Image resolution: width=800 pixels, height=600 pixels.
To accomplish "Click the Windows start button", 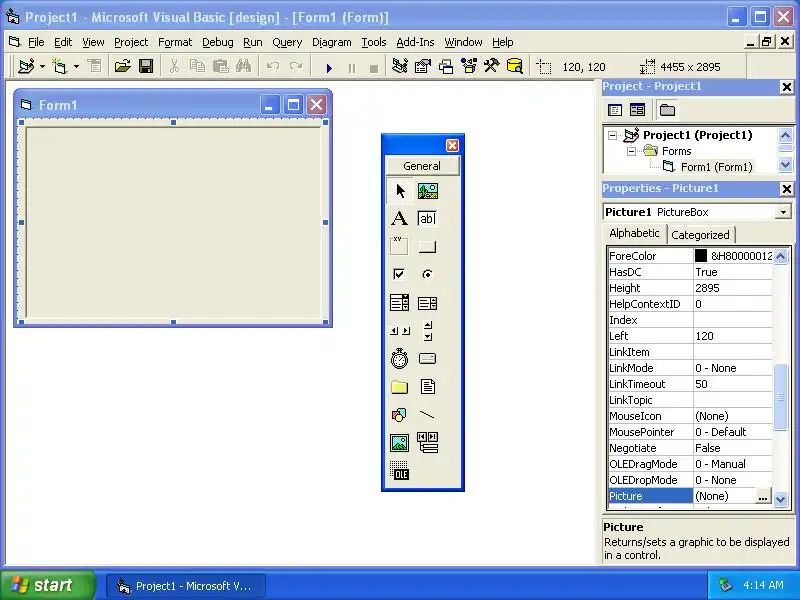I will point(47,585).
